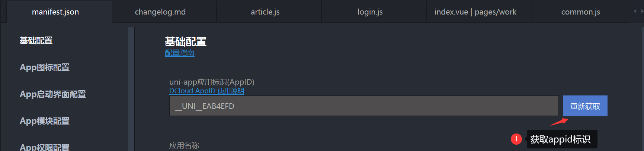The width and height of the screenshot is (644, 151).
Task: Open the changelog.md tab
Action: click(160, 12)
